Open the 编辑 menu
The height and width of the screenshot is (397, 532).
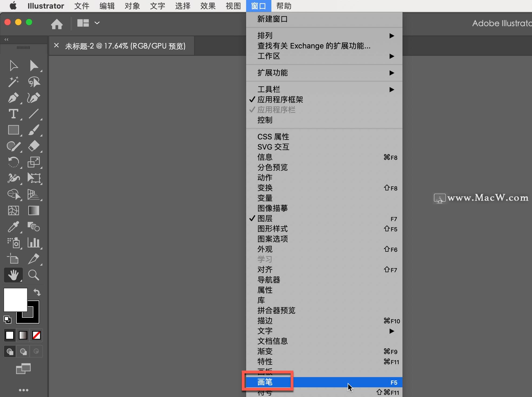tap(107, 6)
